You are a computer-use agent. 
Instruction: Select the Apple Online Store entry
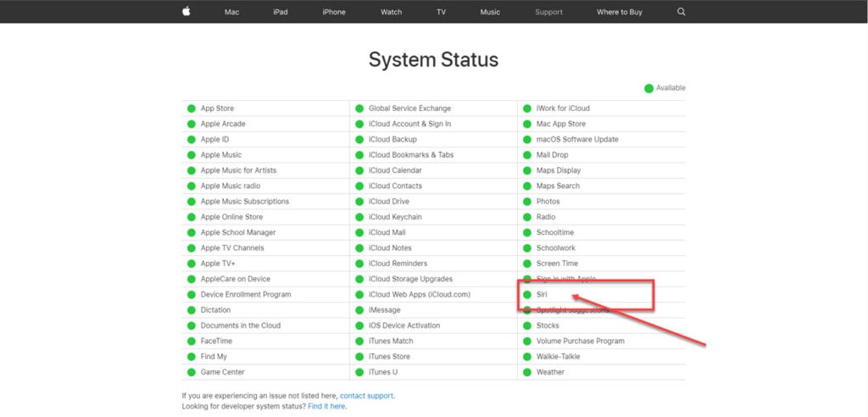tap(231, 217)
